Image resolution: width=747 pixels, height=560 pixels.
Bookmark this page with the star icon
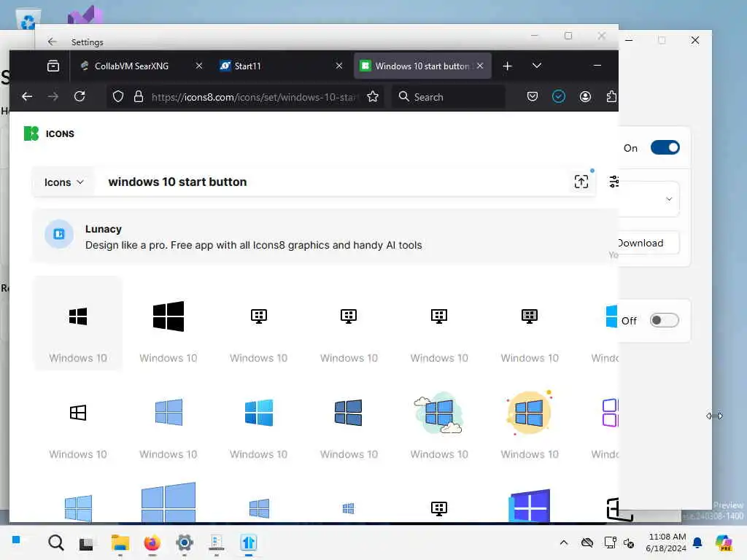coord(373,97)
